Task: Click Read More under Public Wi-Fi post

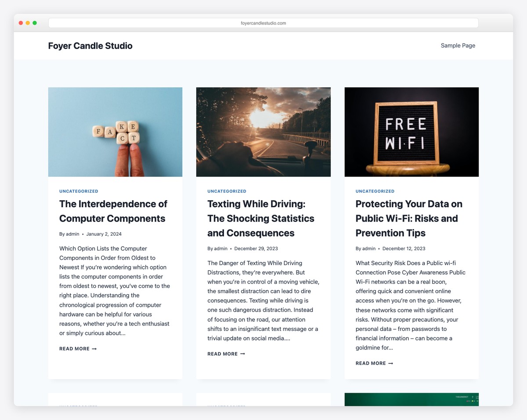Action: pyautogui.click(x=374, y=363)
